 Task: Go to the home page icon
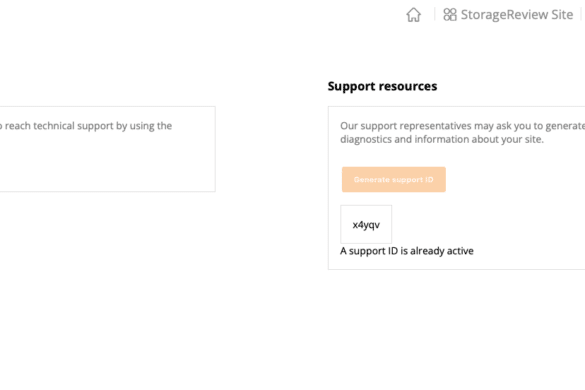point(413,15)
